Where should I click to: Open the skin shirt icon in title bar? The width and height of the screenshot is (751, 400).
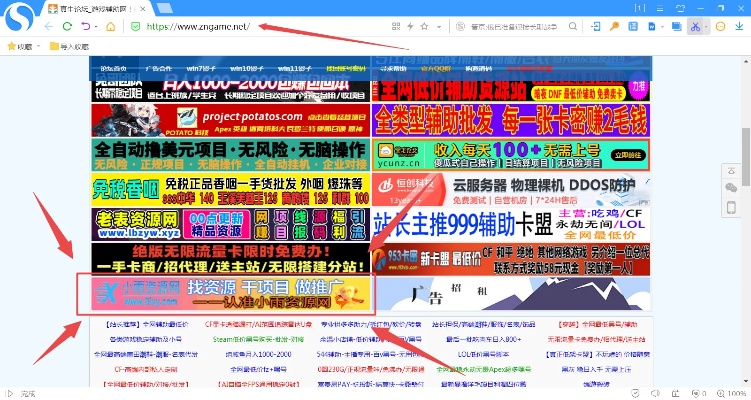(x=680, y=8)
